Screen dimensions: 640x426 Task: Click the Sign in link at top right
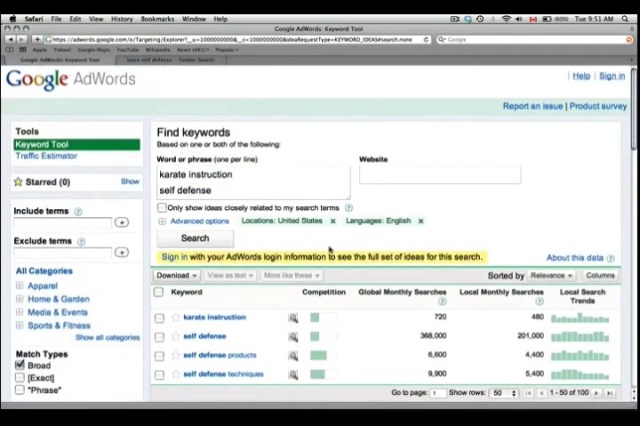612,76
